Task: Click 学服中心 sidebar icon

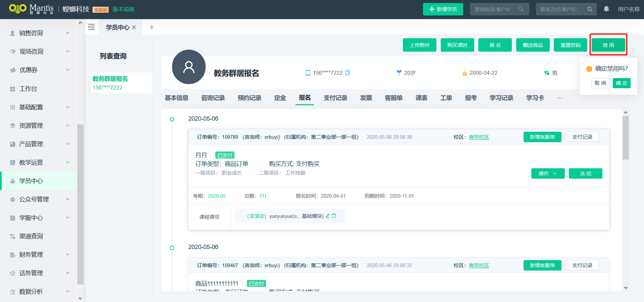Action: [12, 218]
